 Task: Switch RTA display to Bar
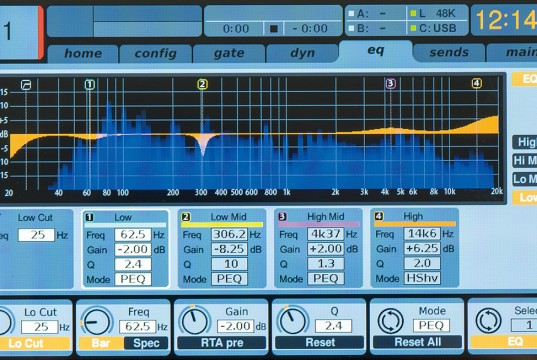tap(101, 343)
